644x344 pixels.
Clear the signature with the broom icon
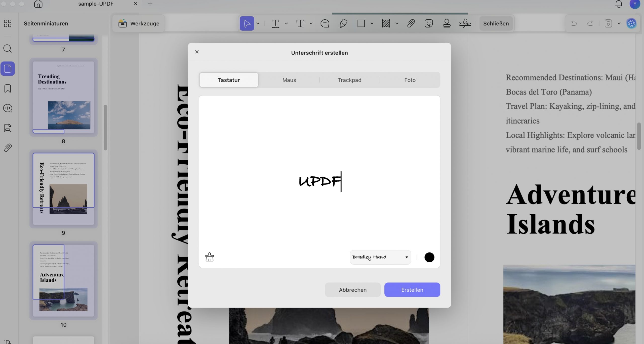click(x=209, y=257)
